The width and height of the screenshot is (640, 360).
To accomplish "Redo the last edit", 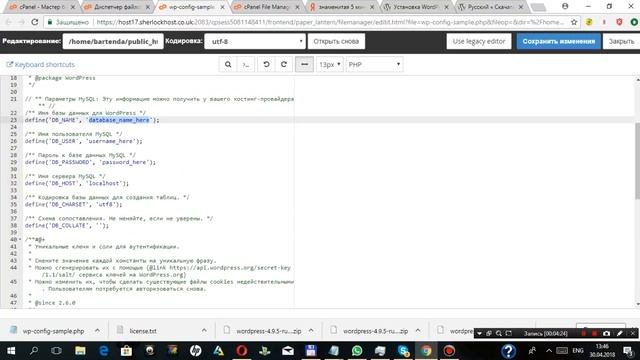I will pyautogui.click(x=284, y=64).
